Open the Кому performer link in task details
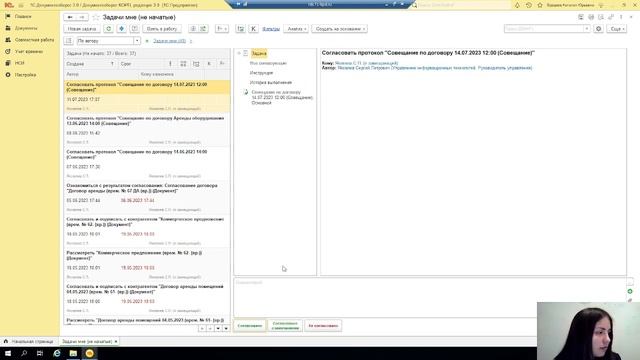This screenshot has width=640, height=360. click(366, 63)
